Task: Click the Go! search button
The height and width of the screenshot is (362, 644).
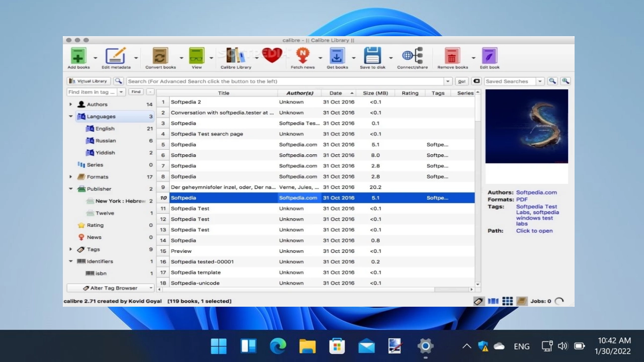Action: tap(461, 81)
